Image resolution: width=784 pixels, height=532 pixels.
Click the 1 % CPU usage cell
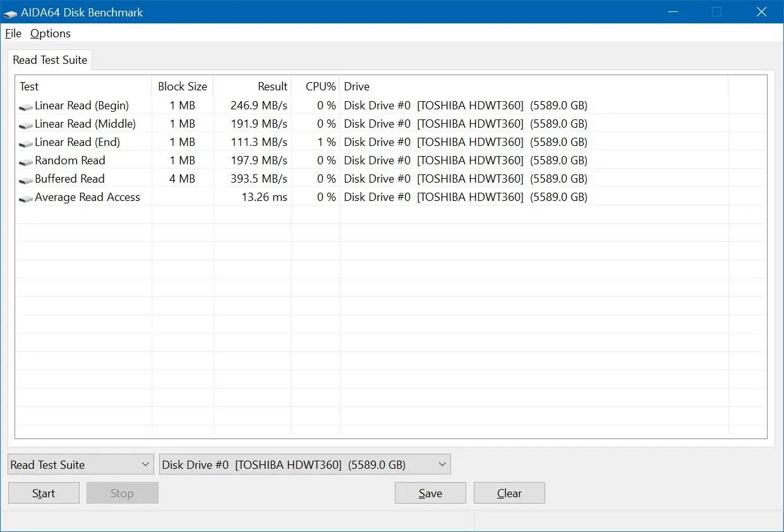(327, 142)
